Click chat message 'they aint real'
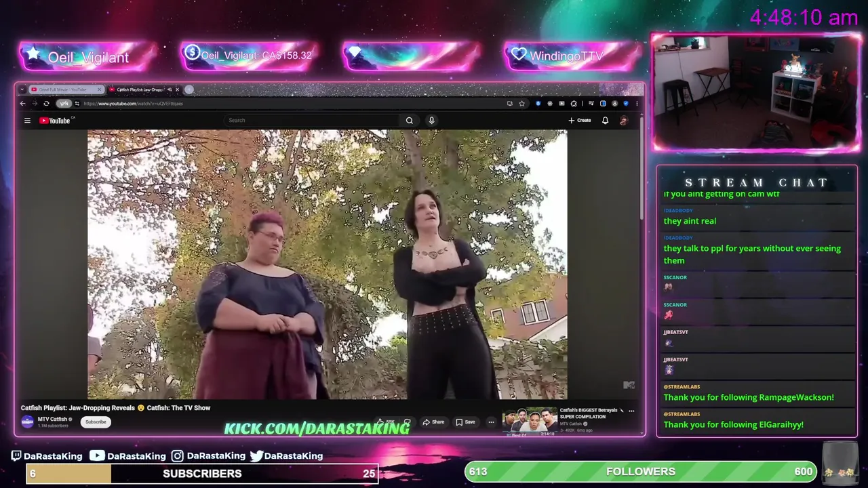The height and width of the screenshot is (488, 868). click(690, 221)
